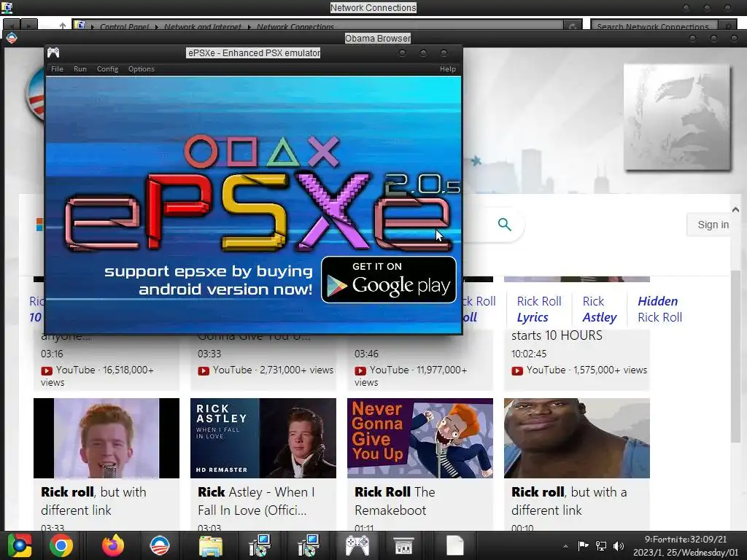Click the blank document taskbar icon
Viewport: 747px width, 560px height.
[454, 545]
